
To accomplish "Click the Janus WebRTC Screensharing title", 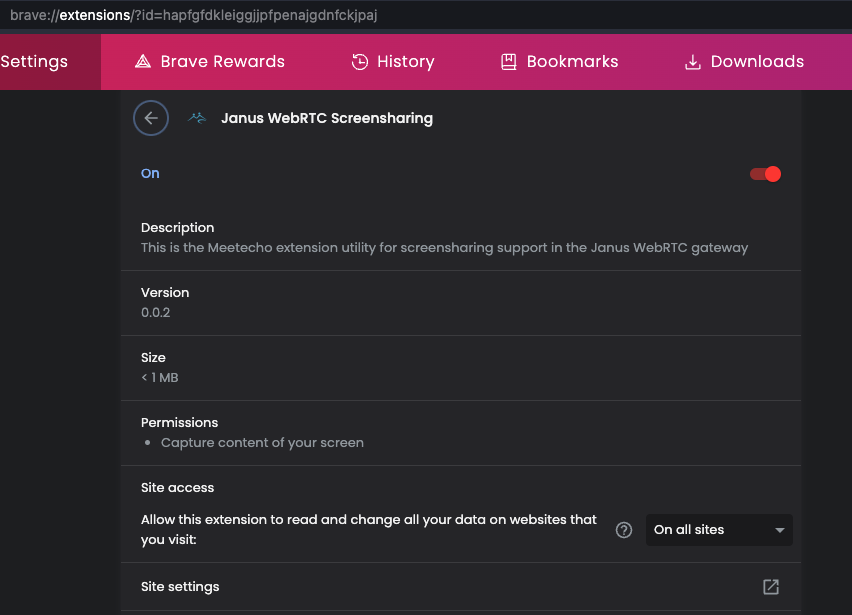I will click(x=327, y=118).
